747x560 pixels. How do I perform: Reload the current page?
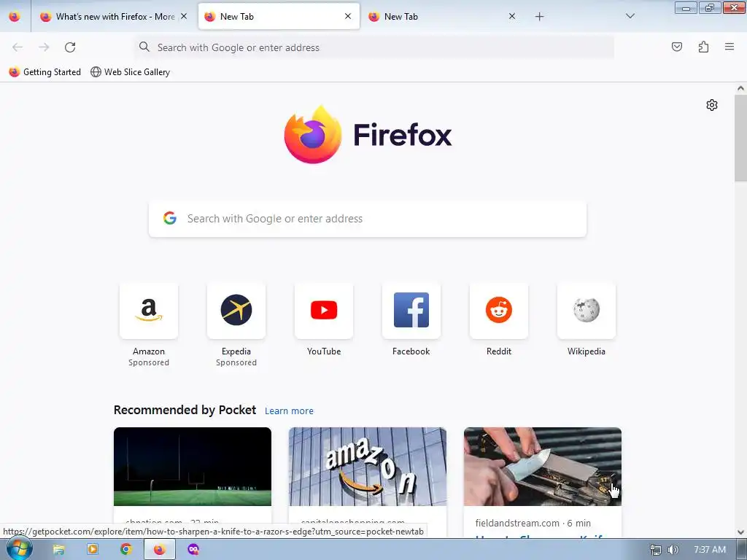click(x=70, y=47)
